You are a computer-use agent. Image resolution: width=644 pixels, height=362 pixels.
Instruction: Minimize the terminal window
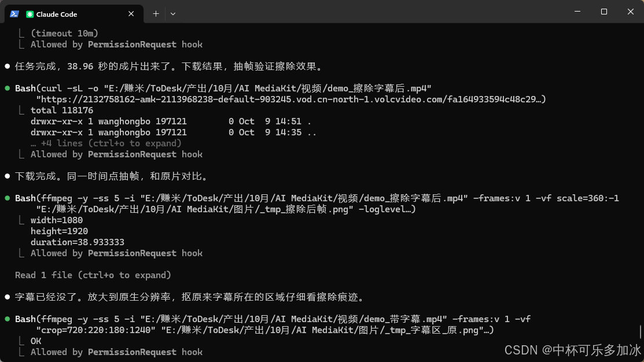tap(577, 12)
